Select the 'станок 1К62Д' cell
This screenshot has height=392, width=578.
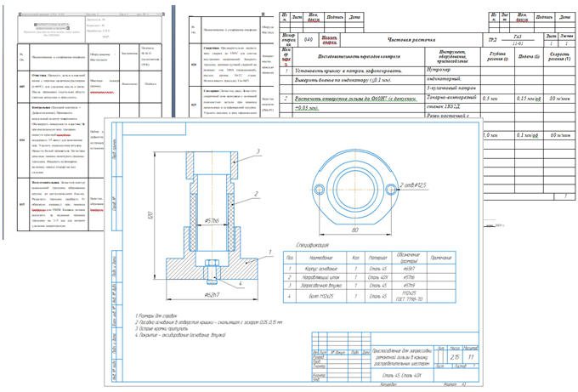coord(444,106)
